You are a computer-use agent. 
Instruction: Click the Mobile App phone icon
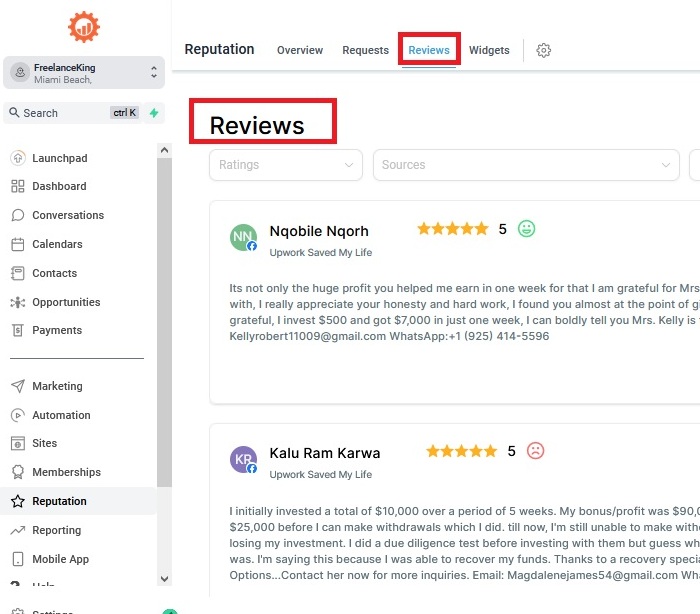[x=18, y=560]
